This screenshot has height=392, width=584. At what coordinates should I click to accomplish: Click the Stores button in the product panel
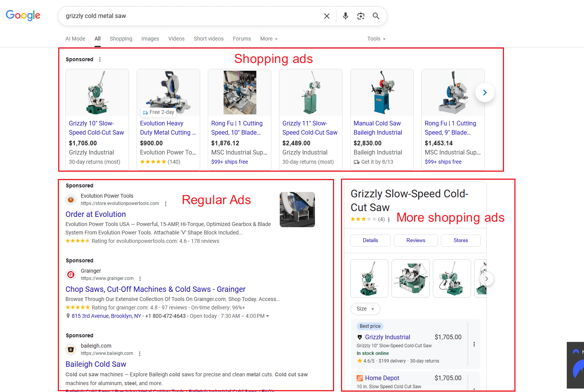(x=460, y=240)
